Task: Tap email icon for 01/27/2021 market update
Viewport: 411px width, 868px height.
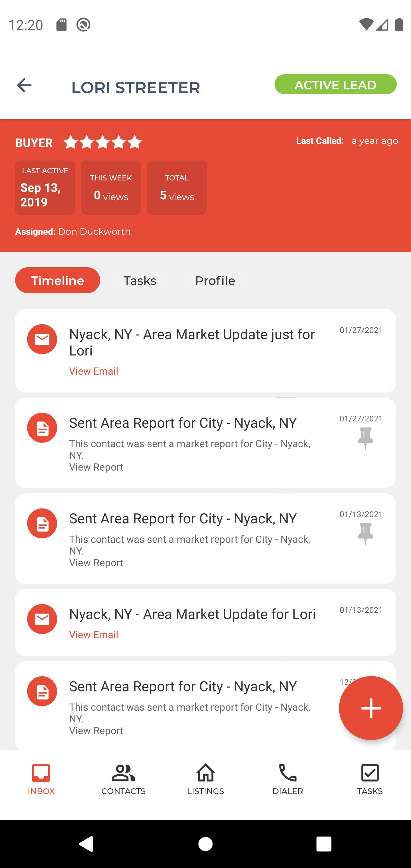Action: coord(42,339)
